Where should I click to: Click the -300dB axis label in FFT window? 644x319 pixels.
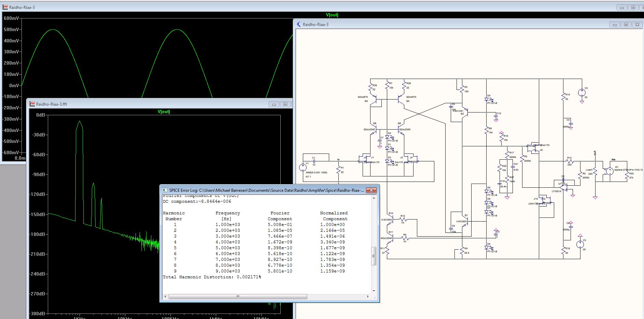[38, 314]
